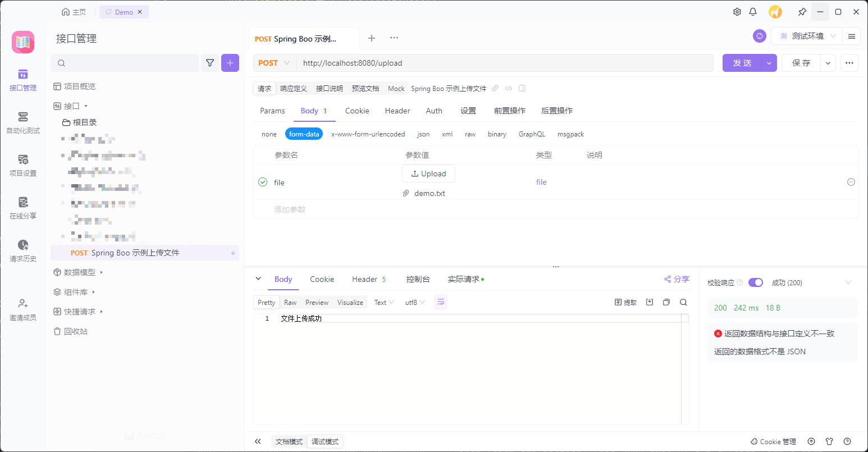This screenshot has width=868, height=452.
Task: Expand the 组件库 tree node
Action: pyautogui.click(x=94, y=292)
